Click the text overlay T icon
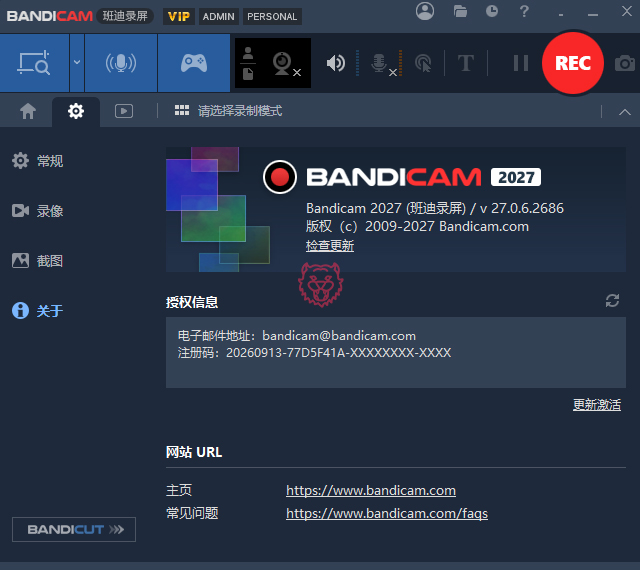 point(466,63)
